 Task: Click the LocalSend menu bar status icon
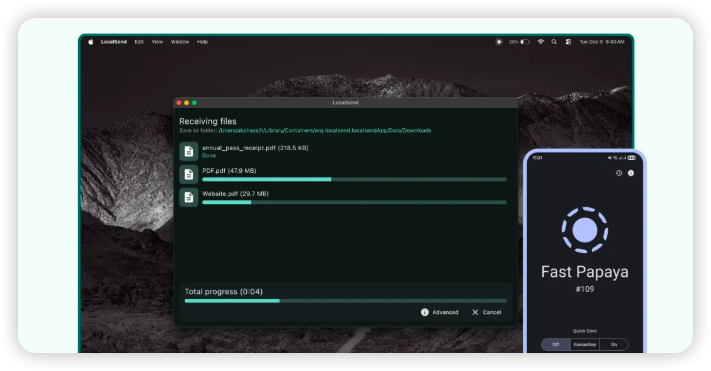pos(499,42)
